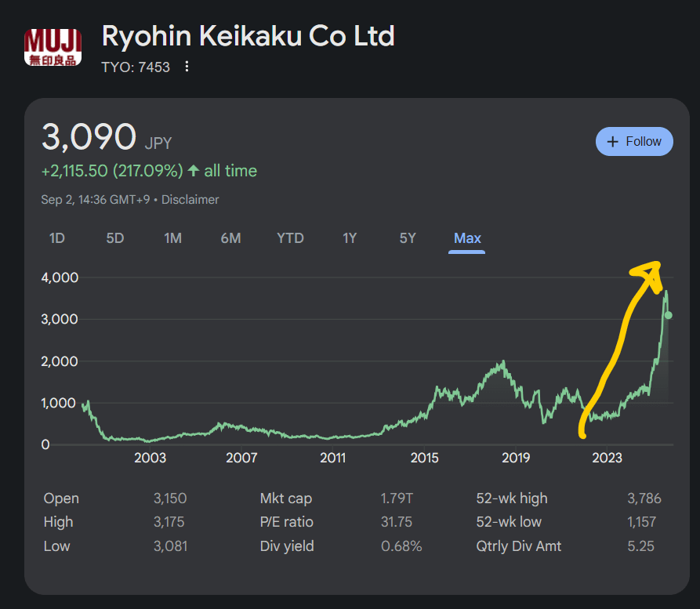Select the Max time range tab
This screenshot has width=700, height=609.
point(467,238)
